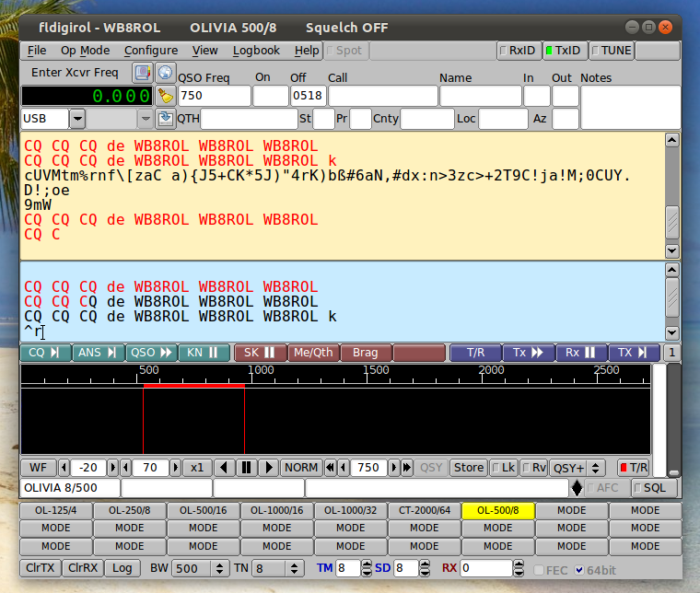Viewport: 700px width, 593px height.
Task: Adjust the SD value spinner
Action: click(x=425, y=568)
